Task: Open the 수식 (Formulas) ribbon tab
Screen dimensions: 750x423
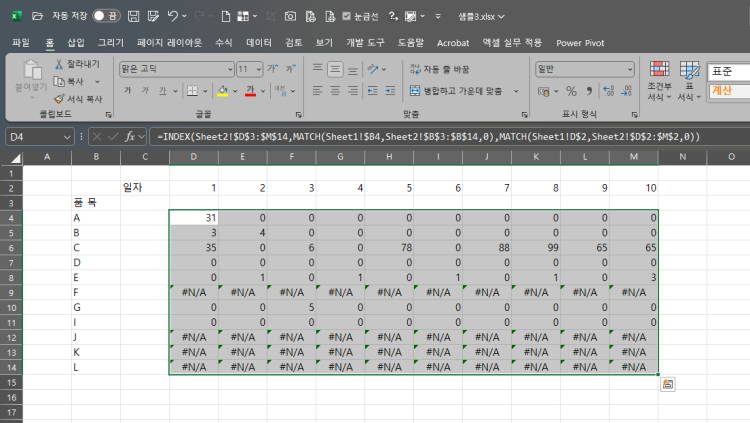Action: pos(223,43)
